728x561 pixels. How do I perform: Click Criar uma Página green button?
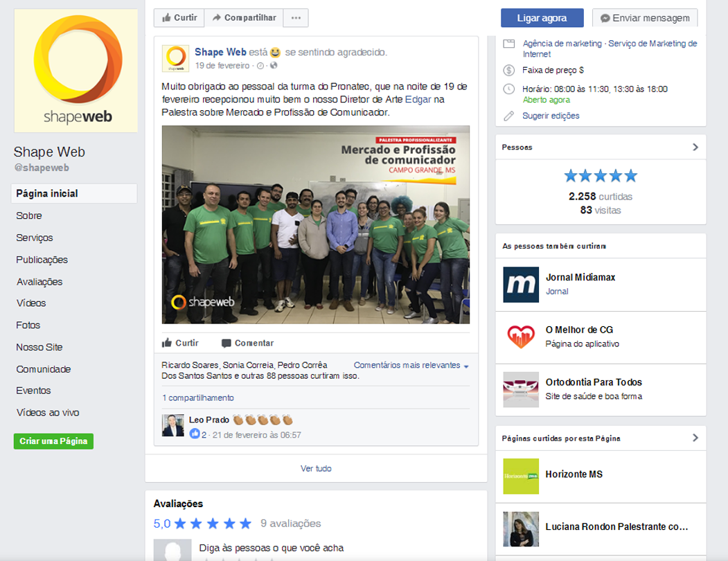[53, 441]
